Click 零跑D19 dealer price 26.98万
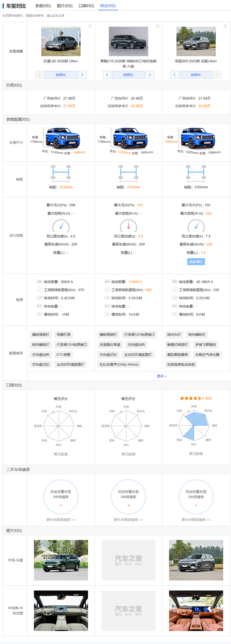The height and width of the screenshot is (644, 231). [137, 106]
